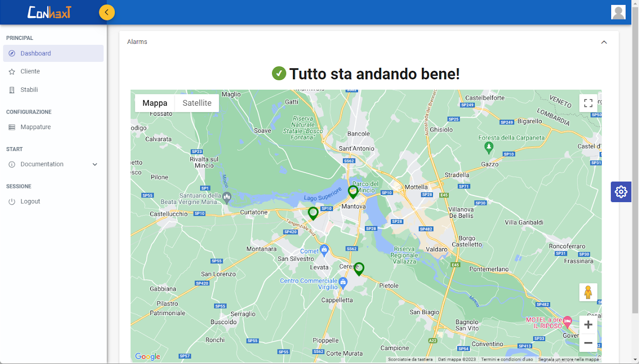This screenshot has height=364, width=639.
Task: Open the Cliente page
Action: coord(30,72)
